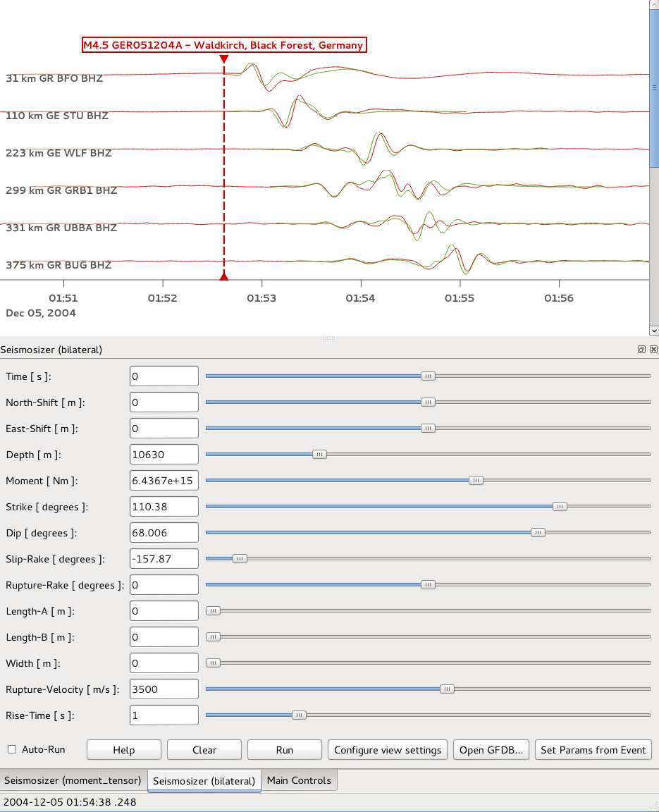Close the Seismosizer (bilateral) panel
The image size is (659, 812).
click(654, 350)
